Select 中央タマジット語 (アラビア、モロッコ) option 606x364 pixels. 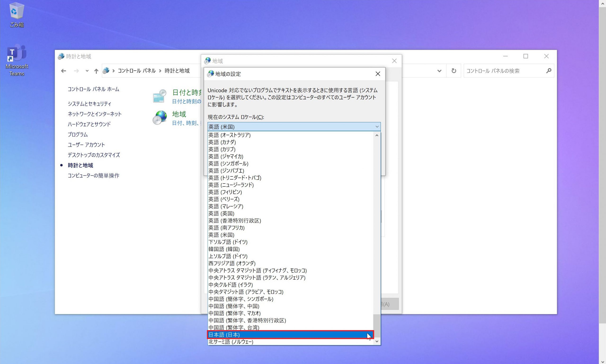pos(290,292)
